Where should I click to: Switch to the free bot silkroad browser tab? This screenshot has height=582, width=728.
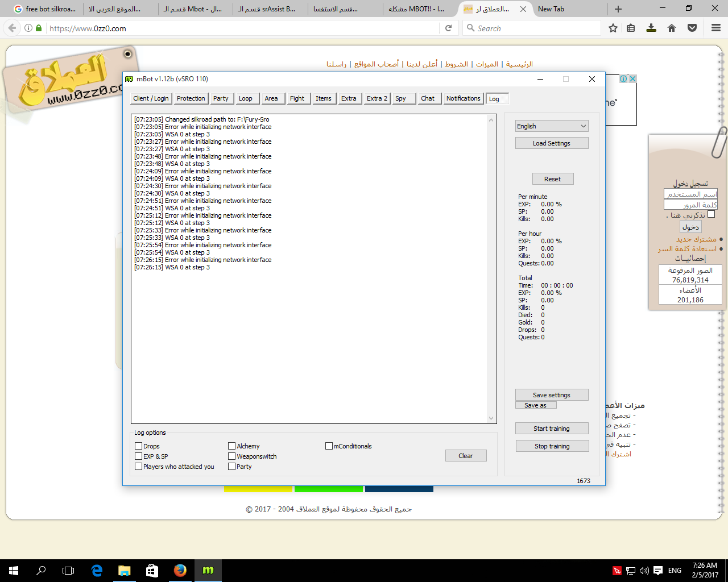45,9
